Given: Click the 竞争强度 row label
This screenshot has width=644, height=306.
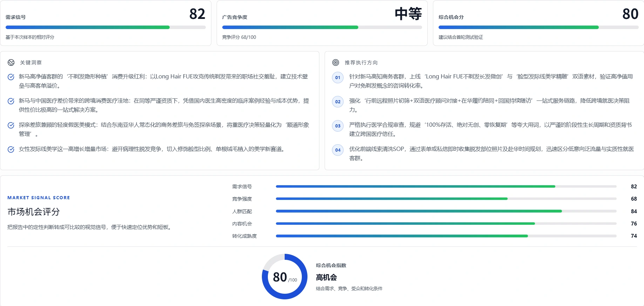Looking at the screenshot, I should [242, 199].
